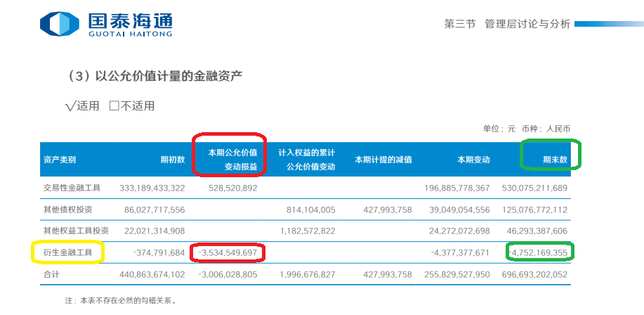Tick the 适用 checkmark
This screenshot has height=315, width=644.
[x=70, y=106]
